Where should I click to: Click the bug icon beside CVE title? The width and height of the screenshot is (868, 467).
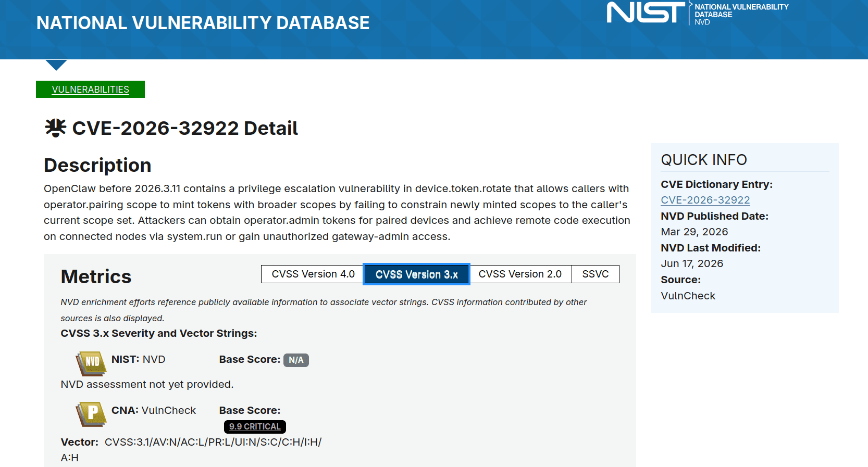(55, 128)
